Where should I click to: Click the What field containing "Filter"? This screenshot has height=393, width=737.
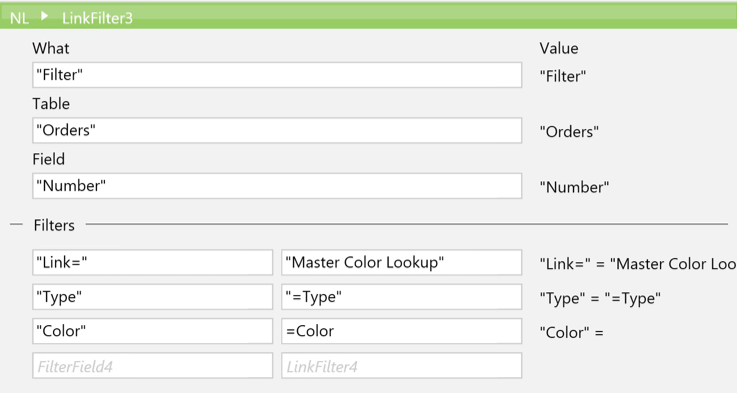pos(277,75)
